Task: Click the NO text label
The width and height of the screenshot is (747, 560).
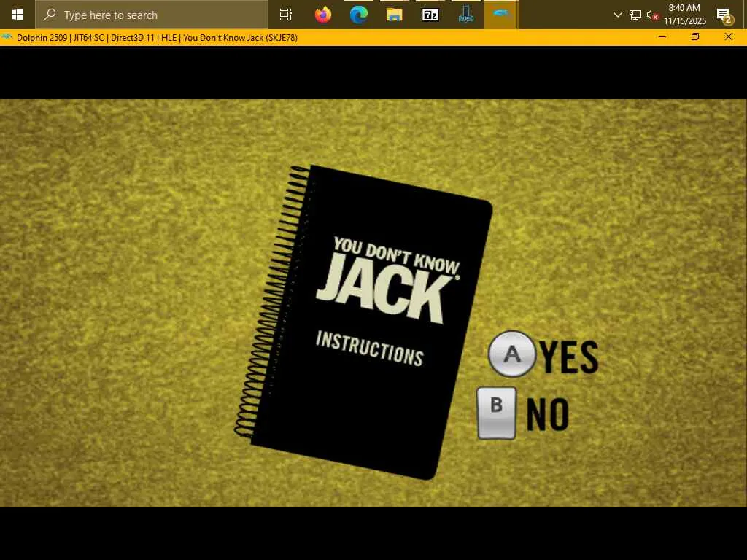Action: pyautogui.click(x=548, y=414)
